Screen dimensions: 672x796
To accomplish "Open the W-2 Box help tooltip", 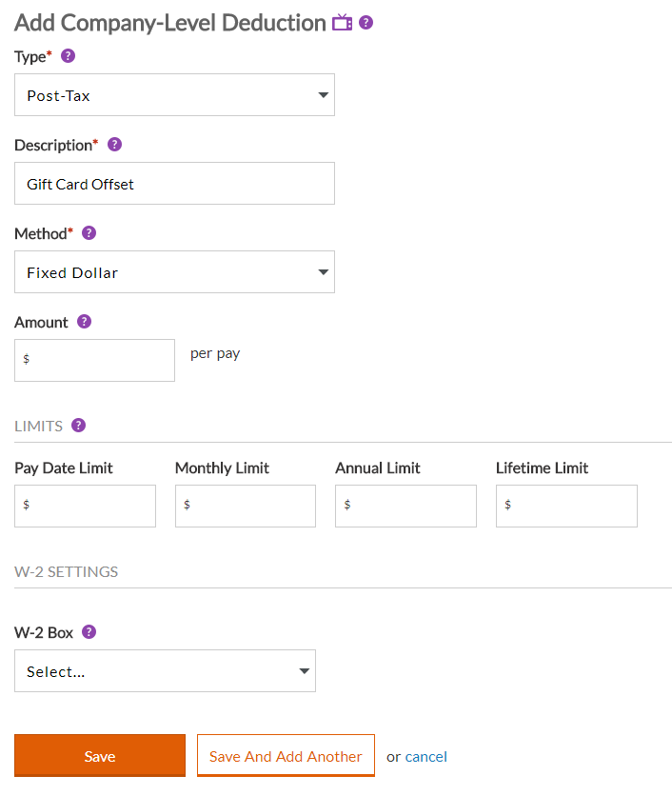I will (x=89, y=632).
